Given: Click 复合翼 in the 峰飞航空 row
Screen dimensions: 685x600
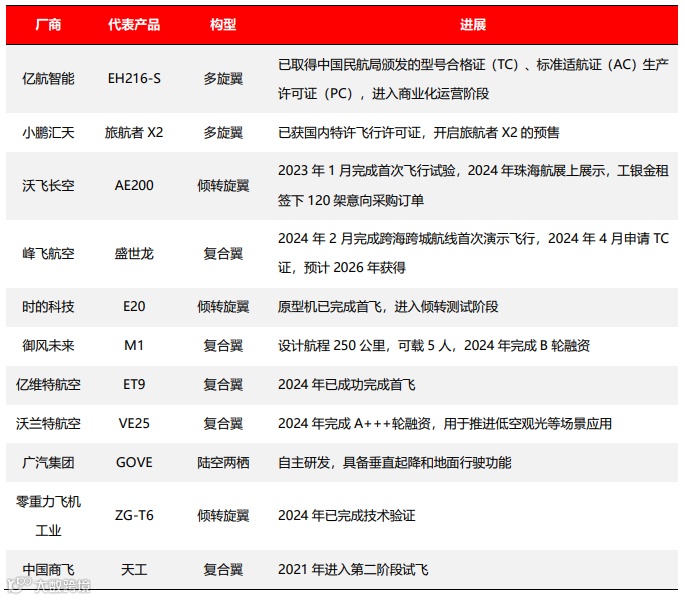Looking at the screenshot, I should coord(223,253).
